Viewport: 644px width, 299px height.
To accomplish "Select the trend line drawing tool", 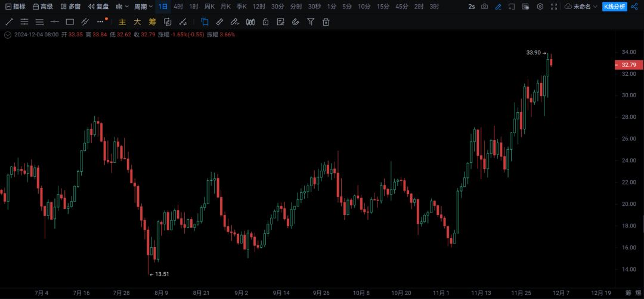I will pos(9,22).
